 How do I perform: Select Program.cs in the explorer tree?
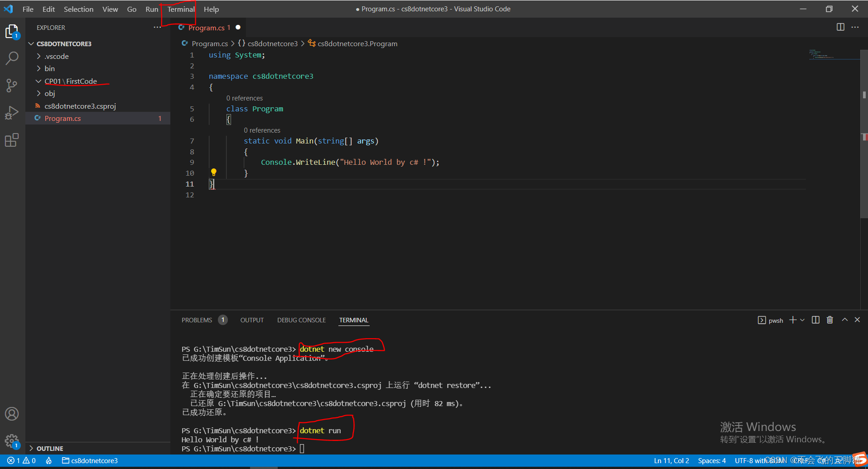(x=98, y=118)
